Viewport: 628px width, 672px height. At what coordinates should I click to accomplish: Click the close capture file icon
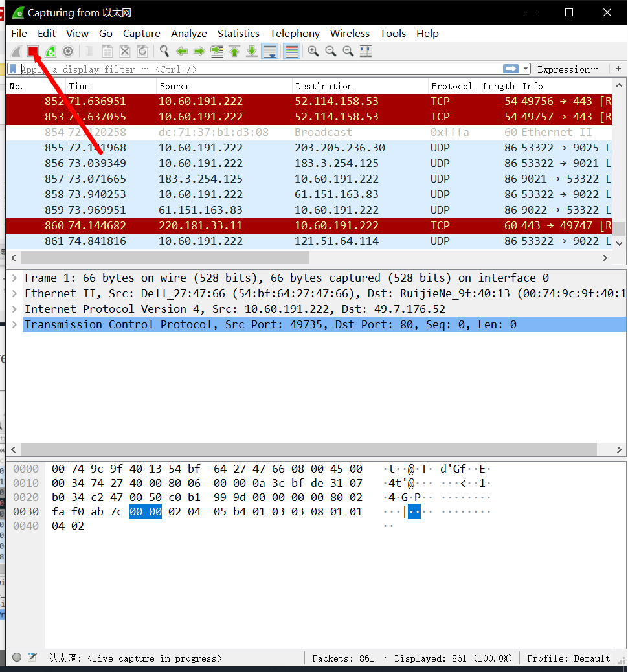pyautogui.click(x=125, y=51)
